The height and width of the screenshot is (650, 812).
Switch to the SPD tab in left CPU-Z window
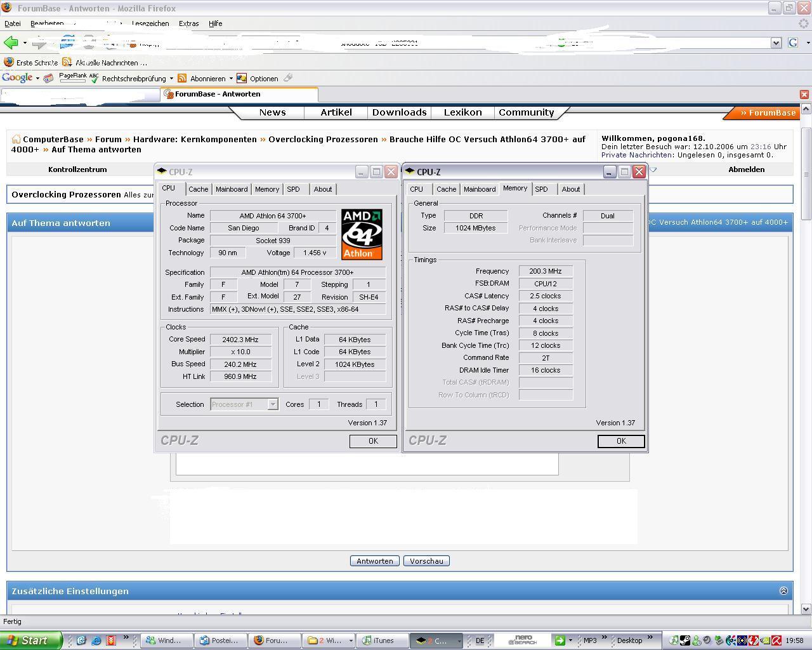(293, 189)
